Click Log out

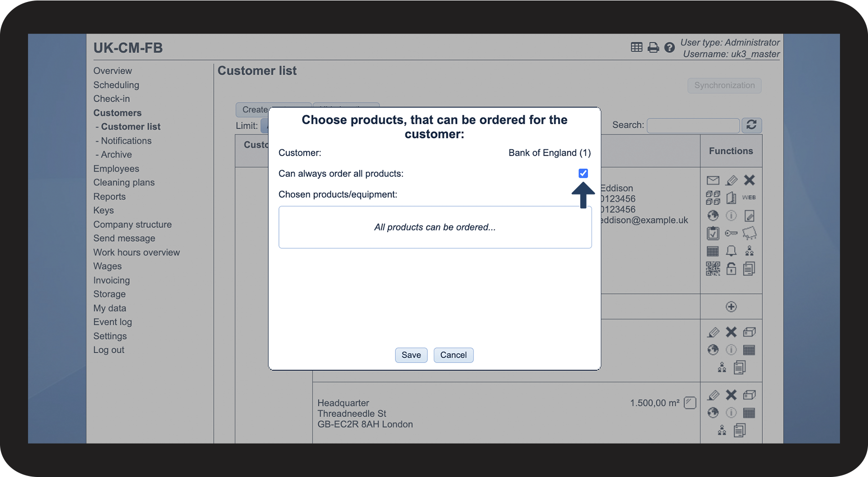pos(109,350)
